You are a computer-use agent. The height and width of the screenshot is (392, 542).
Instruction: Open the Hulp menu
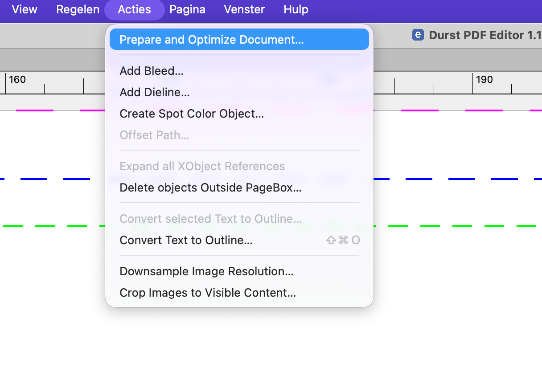[x=296, y=9]
